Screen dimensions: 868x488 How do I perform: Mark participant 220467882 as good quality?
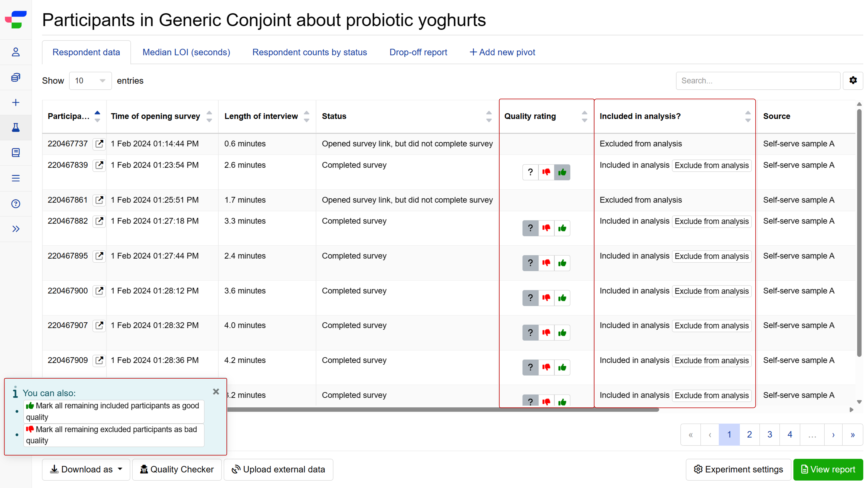point(562,228)
